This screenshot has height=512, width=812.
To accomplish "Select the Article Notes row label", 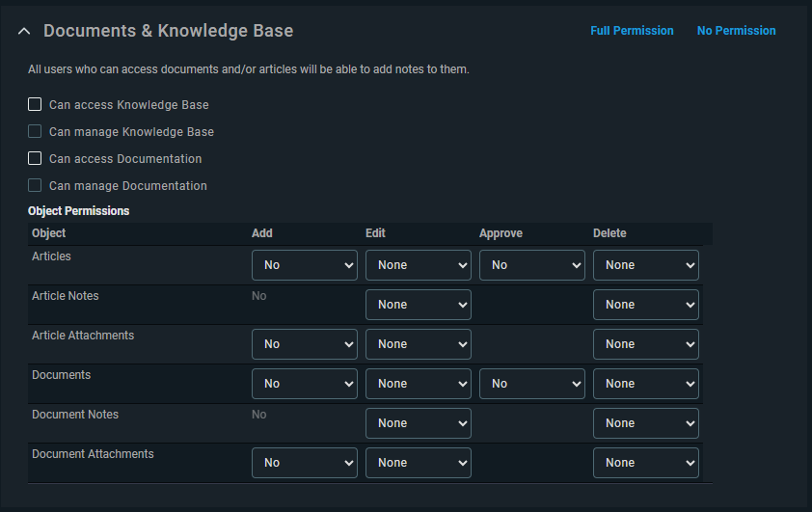I will tap(66, 296).
